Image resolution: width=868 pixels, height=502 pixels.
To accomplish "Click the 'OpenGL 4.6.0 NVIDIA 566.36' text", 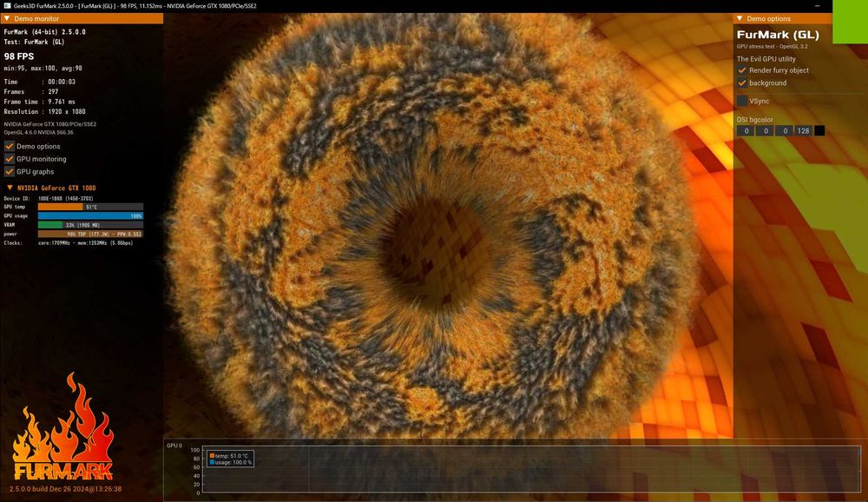I will point(39,132).
